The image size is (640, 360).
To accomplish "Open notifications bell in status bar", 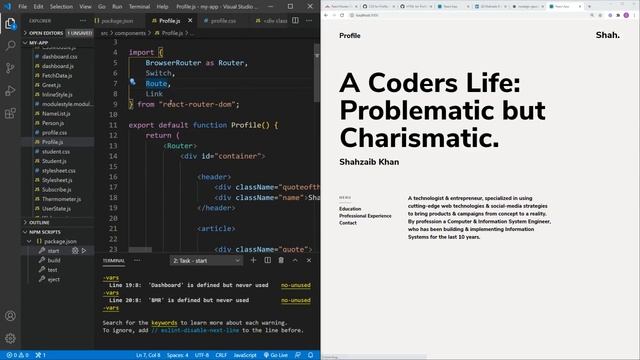I will tap(311, 355).
